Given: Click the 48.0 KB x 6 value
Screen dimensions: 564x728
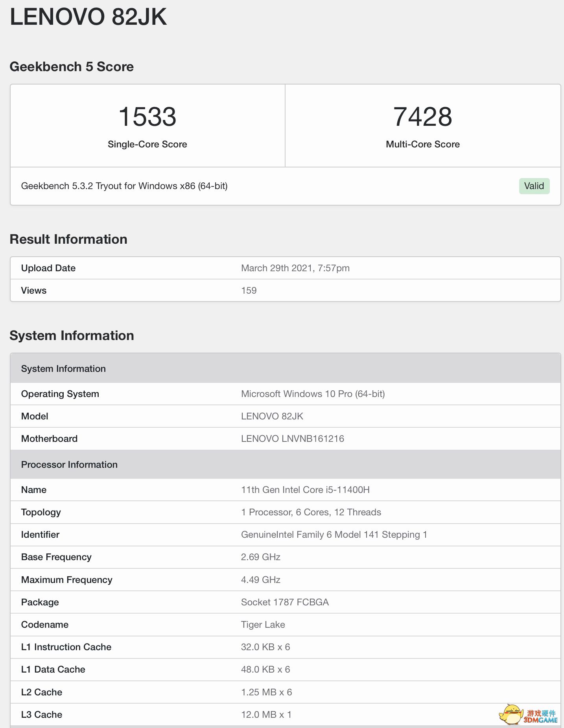Looking at the screenshot, I should [265, 669].
